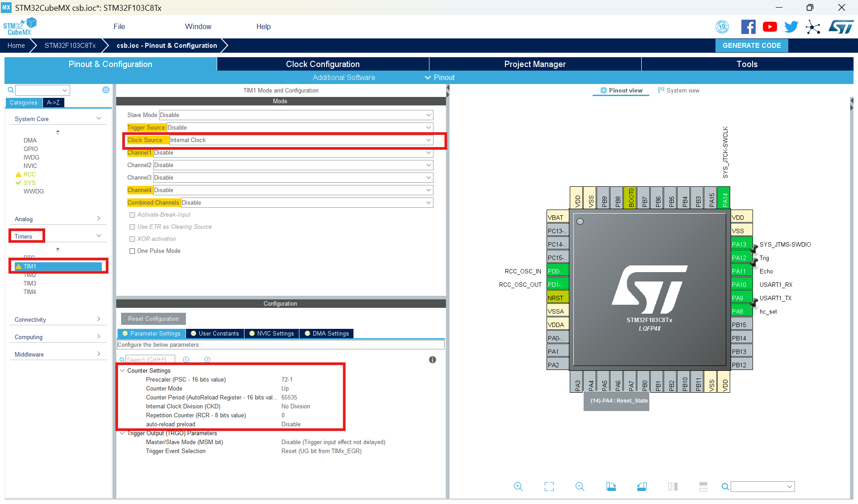Click the Facebook icon in header
Viewport: 858px width, 504px height.
coord(748,27)
